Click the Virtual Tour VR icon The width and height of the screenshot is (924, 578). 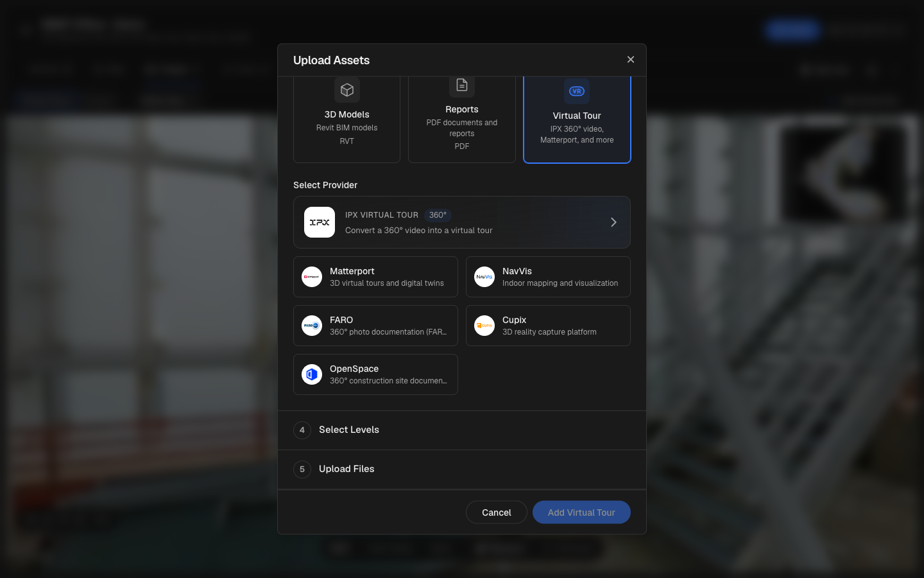click(x=577, y=91)
